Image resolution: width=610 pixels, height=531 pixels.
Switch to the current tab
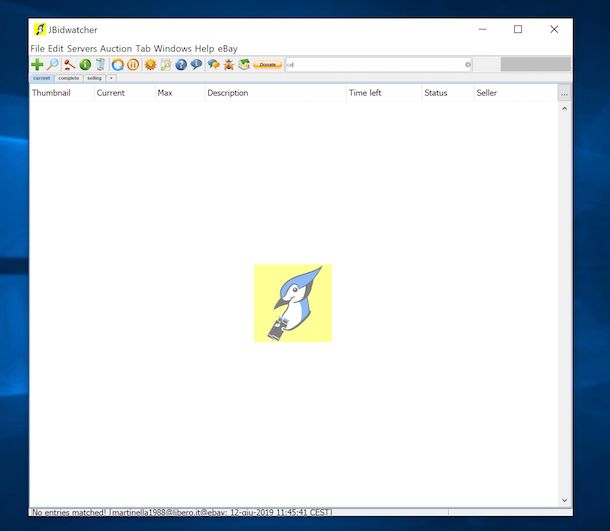42,78
